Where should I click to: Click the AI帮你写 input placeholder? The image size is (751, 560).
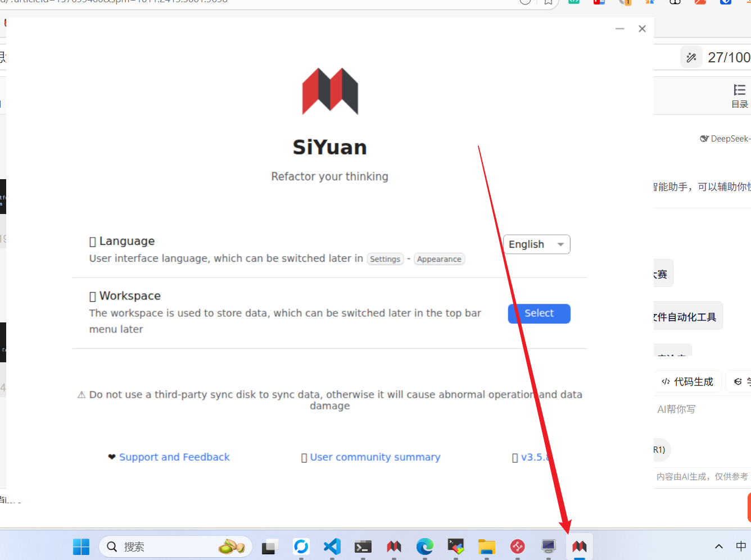(676, 409)
